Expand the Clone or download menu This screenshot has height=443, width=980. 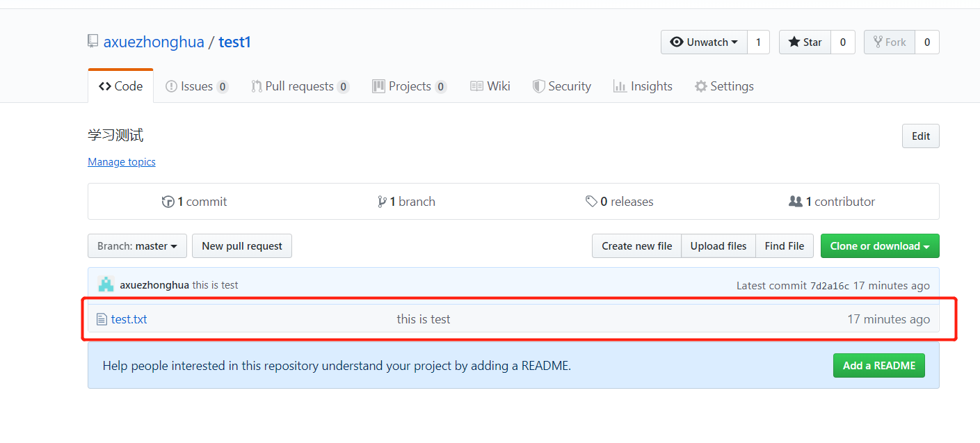click(880, 246)
